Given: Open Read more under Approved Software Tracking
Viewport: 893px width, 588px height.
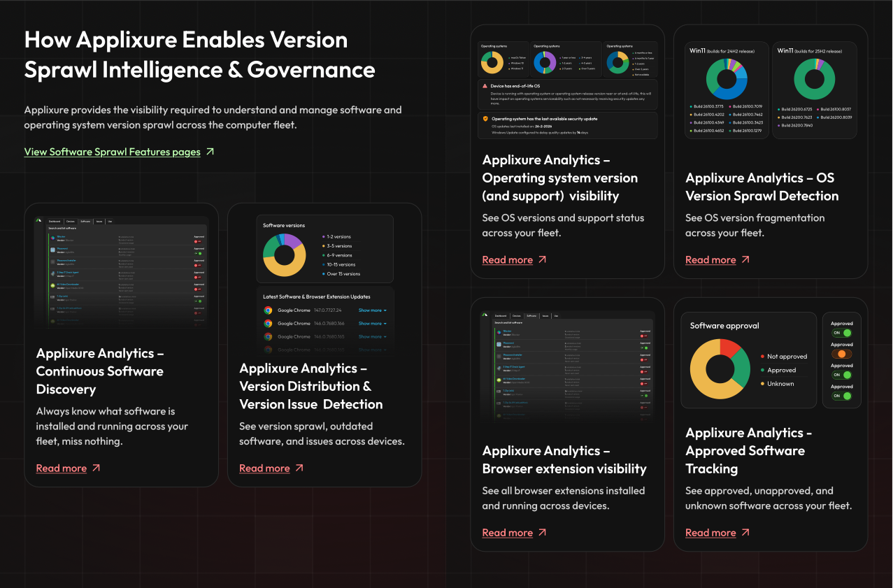Looking at the screenshot, I should coord(710,533).
